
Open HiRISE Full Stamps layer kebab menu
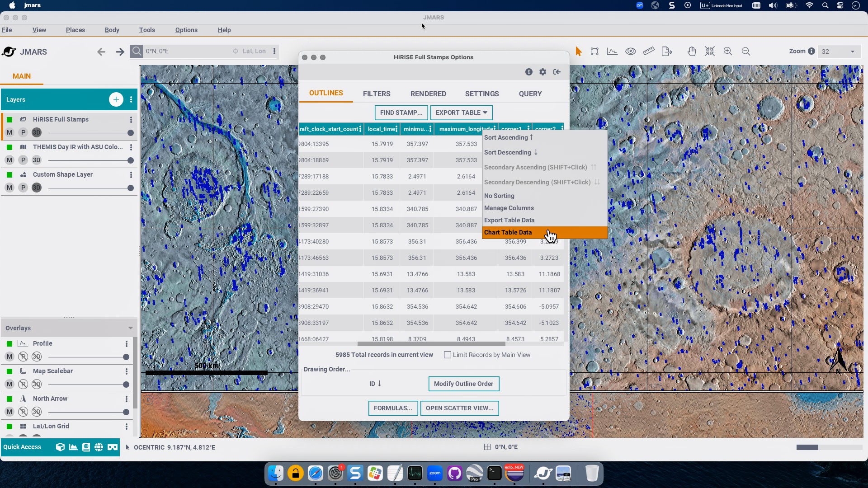click(x=131, y=120)
